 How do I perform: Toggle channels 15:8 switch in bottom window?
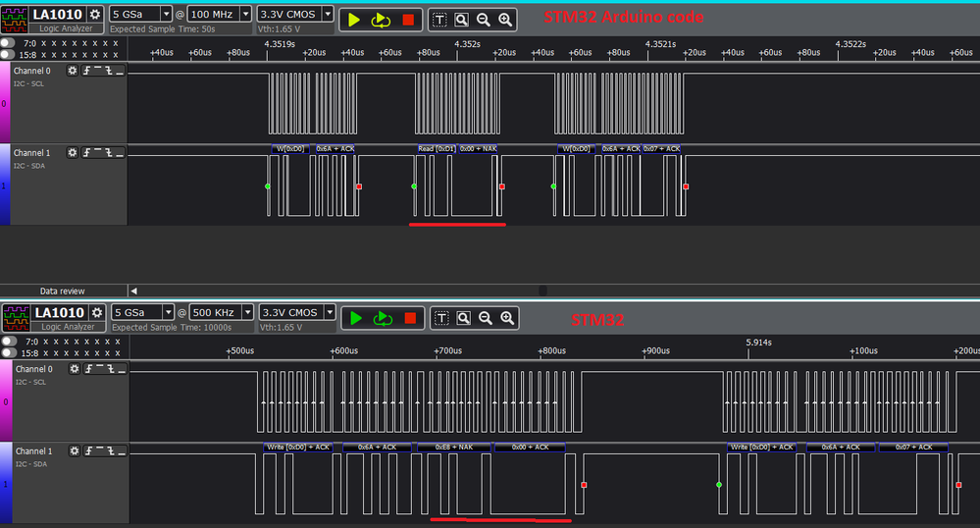pyautogui.click(x=10, y=353)
